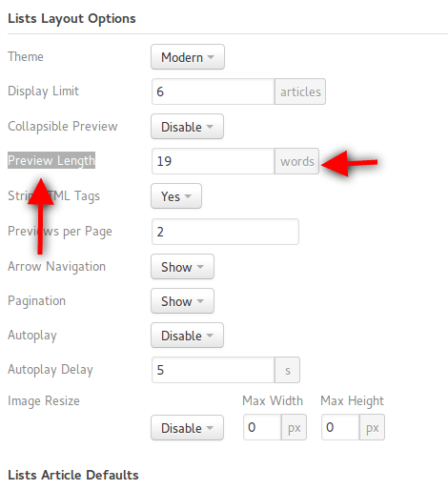
Task: Open the Arrow Navigation Show dropdown
Action: 182,267
